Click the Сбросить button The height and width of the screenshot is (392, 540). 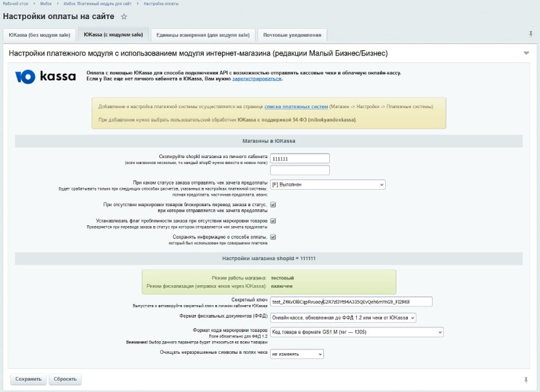coord(65,379)
